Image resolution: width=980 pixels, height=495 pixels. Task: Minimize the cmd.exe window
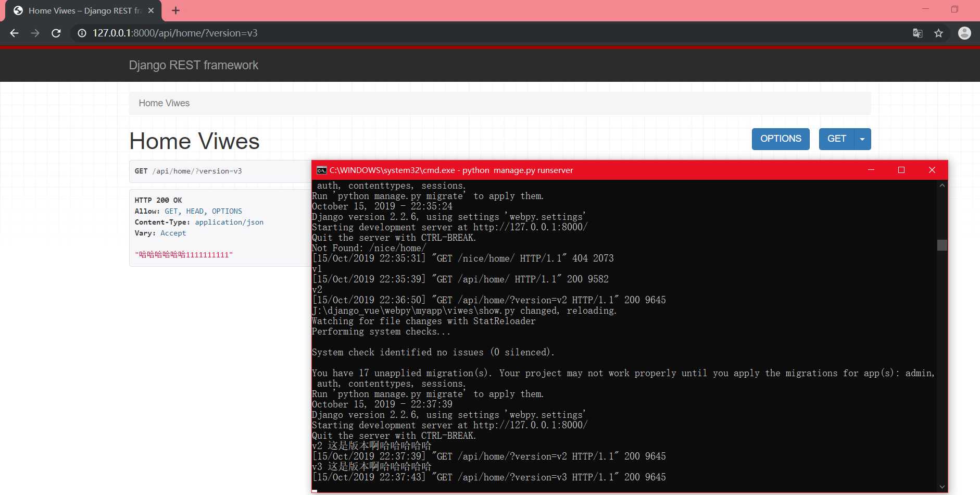tap(871, 170)
